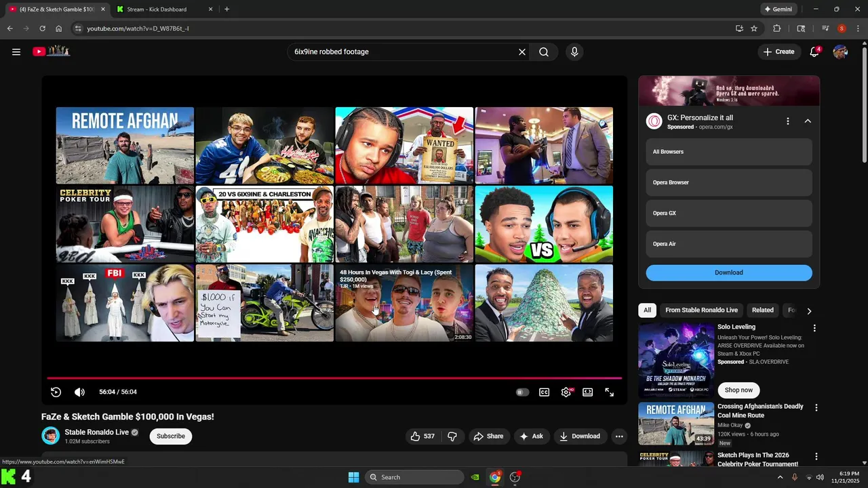Open the GX ad options menu

pos(787,121)
